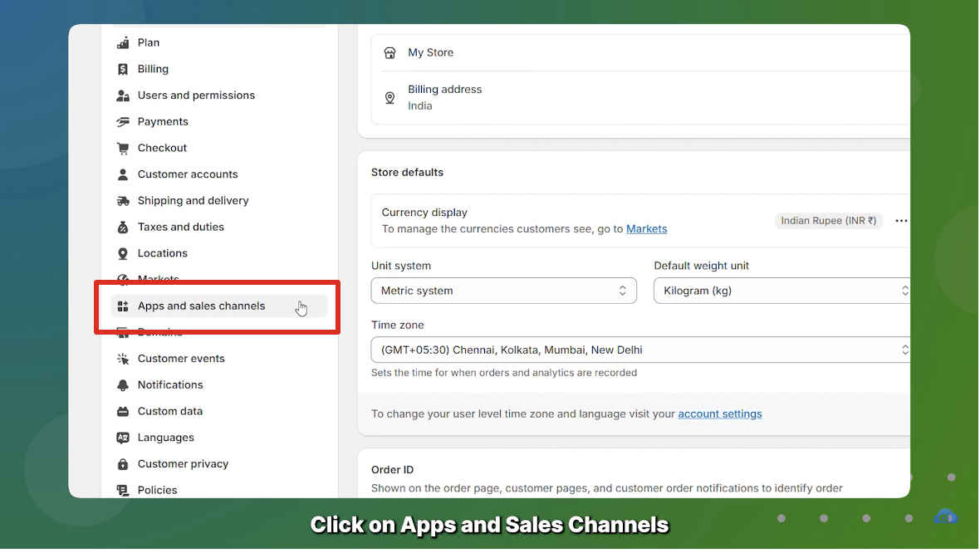Open Payments settings
Image resolution: width=980 pixels, height=553 pixels.
click(x=163, y=121)
